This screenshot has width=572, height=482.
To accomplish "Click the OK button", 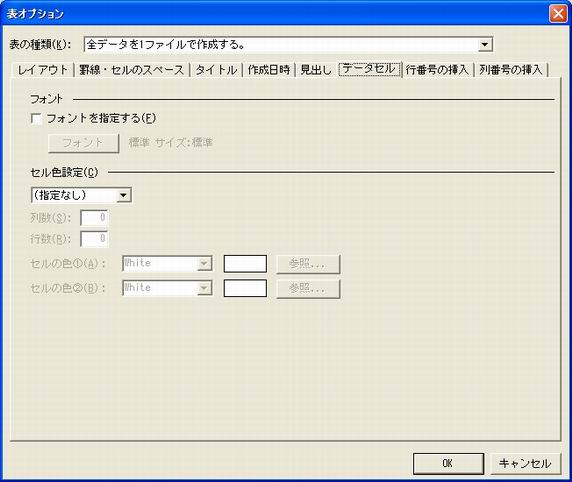I will (x=448, y=463).
